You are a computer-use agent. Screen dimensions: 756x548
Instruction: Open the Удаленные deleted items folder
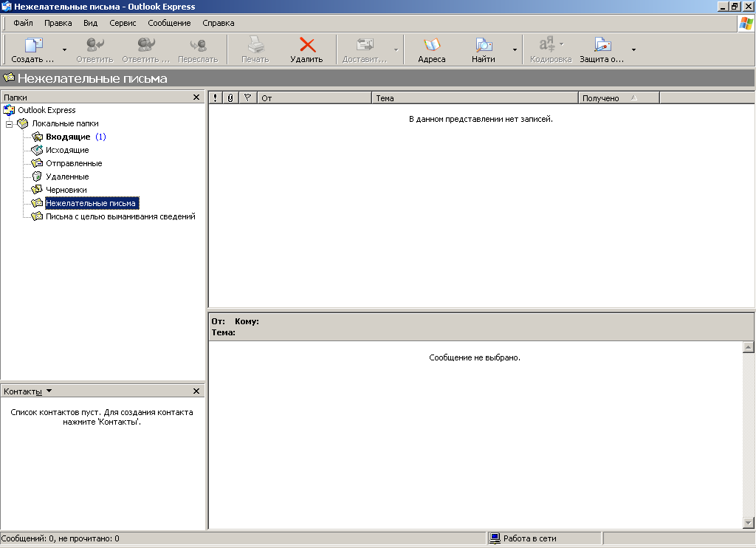[x=67, y=177]
